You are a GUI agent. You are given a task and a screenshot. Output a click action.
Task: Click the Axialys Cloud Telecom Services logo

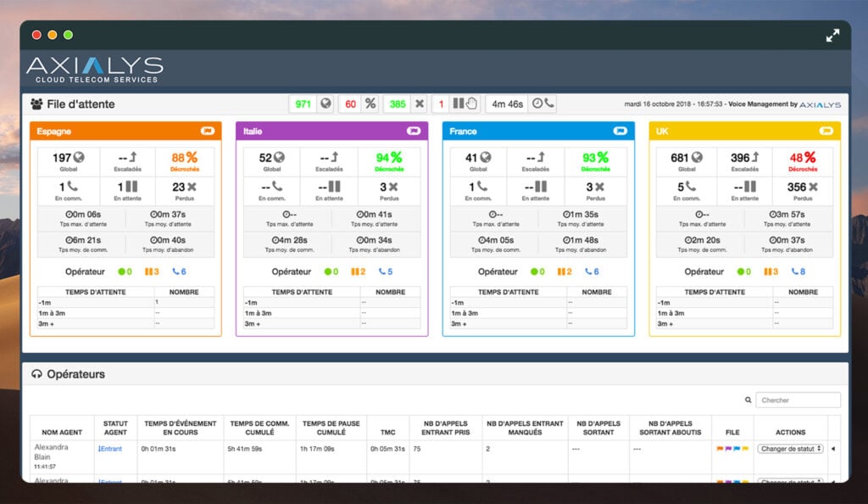coord(95,70)
